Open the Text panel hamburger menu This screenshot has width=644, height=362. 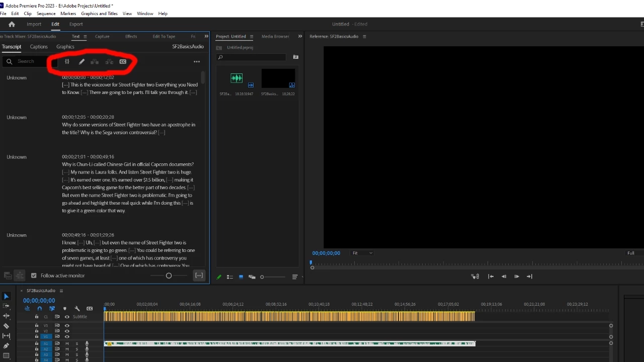tap(85, 37)
